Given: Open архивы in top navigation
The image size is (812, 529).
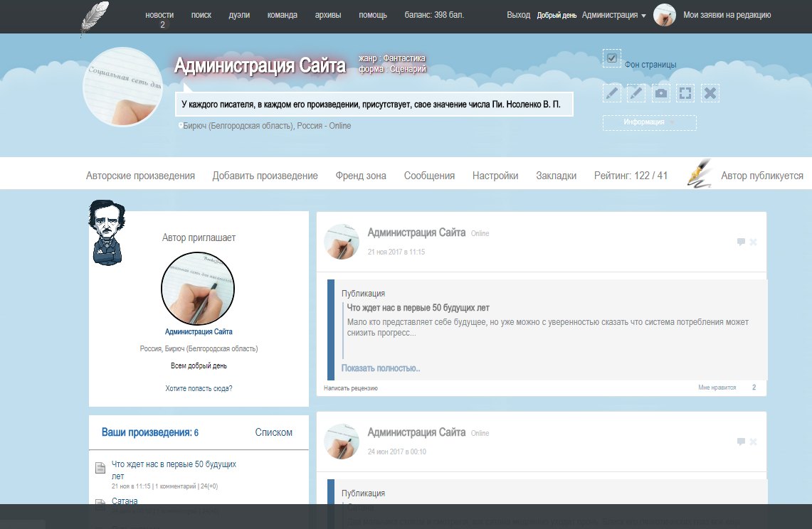Looking at the screenshot, I should click(x=328, y=15).
